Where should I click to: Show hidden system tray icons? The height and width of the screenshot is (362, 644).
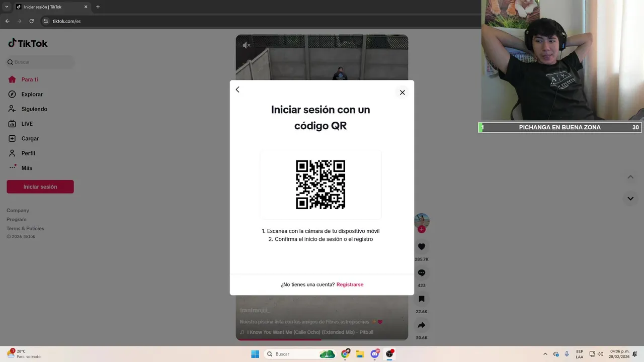tap(545, 354)
